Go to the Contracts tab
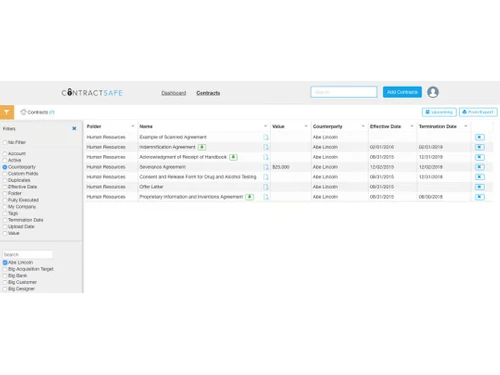Image resolution: width=500 pixels, height=375 pixels. (208, 93)
